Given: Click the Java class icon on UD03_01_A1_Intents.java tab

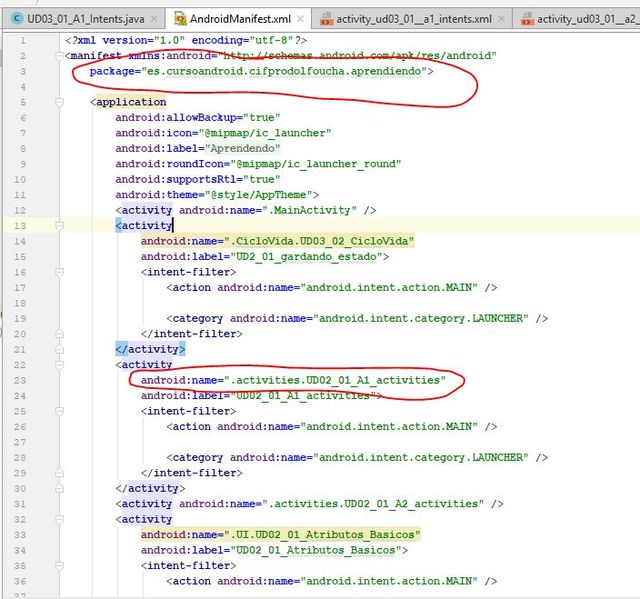Looking at the screenshot, I should (17, 19).
